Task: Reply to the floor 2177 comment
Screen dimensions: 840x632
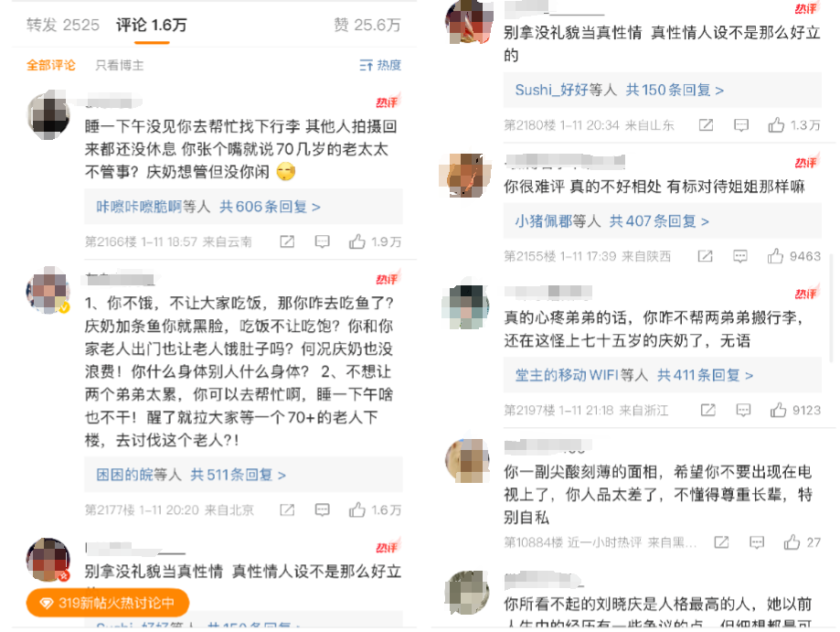Action: pos(322,509)
